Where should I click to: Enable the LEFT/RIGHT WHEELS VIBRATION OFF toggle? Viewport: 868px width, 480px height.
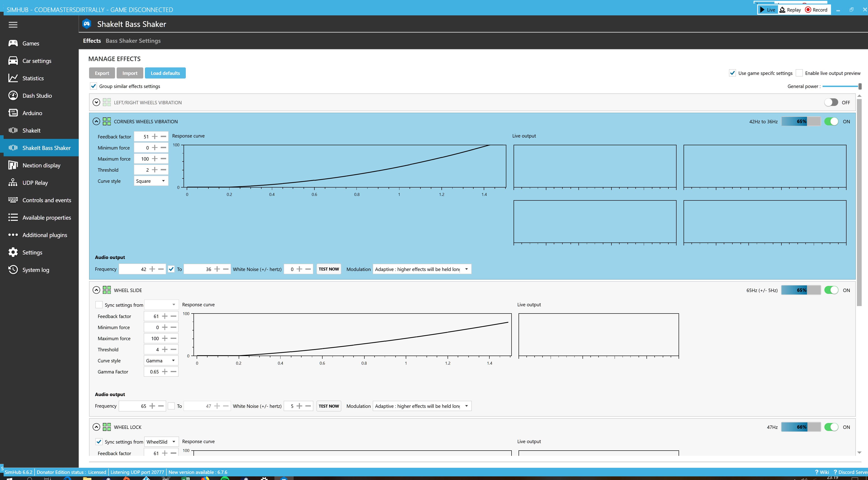[x=831, y=102]
